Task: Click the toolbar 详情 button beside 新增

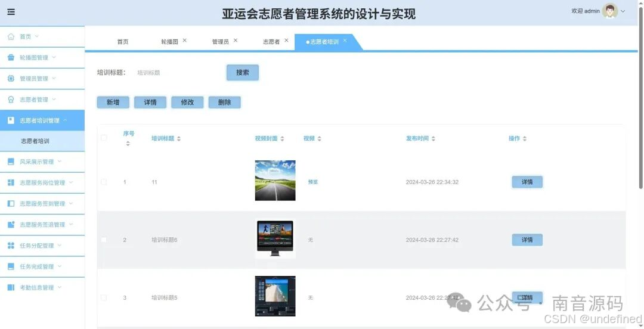Action: 150,103
